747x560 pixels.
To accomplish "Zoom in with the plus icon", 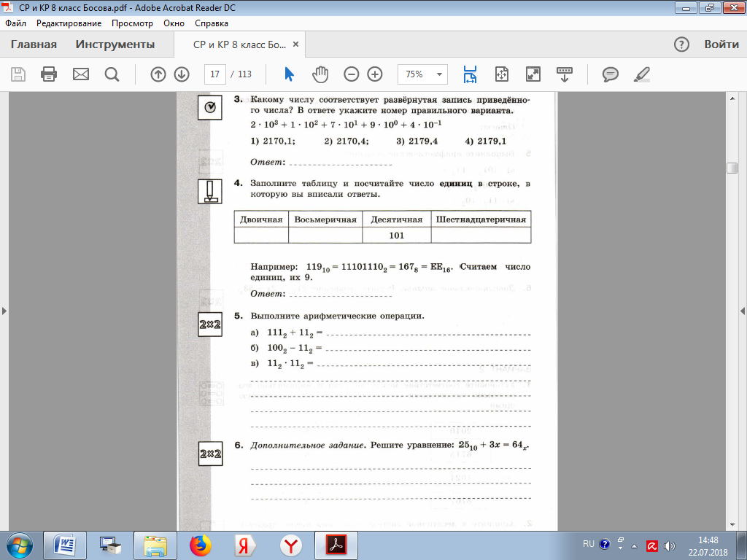I will [375, 74].
